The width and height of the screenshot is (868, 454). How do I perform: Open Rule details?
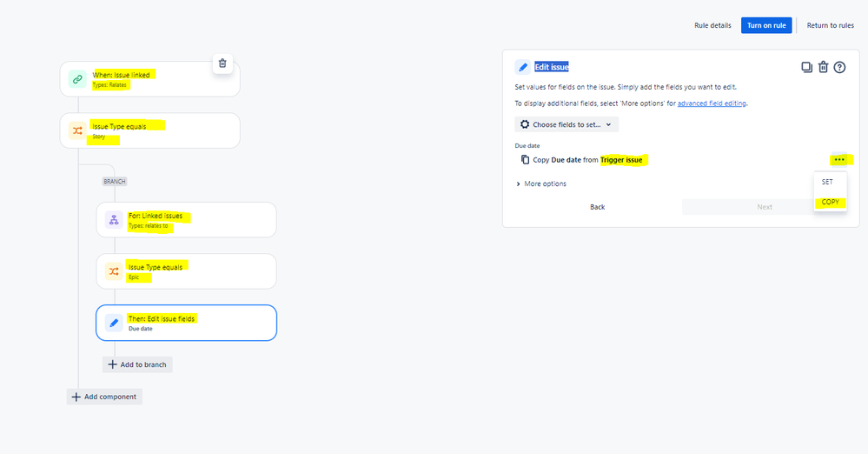coord(712,25)
